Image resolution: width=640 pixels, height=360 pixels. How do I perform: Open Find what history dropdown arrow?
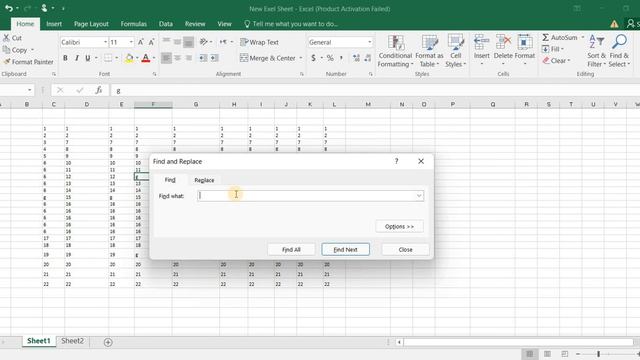pos(419,196)
